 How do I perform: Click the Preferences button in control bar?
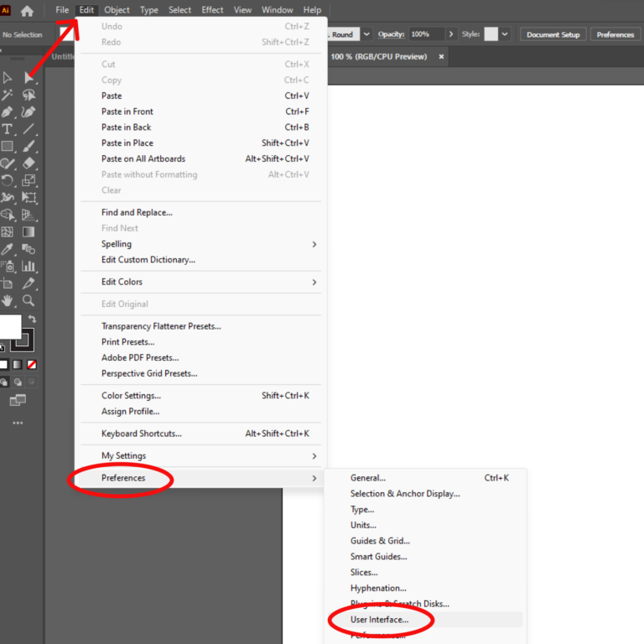pyautogui.click(x=615, y=34)
